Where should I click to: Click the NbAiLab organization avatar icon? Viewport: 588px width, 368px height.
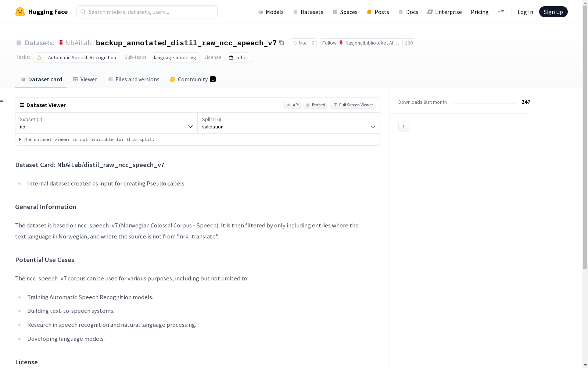click(x=61, y=42)
